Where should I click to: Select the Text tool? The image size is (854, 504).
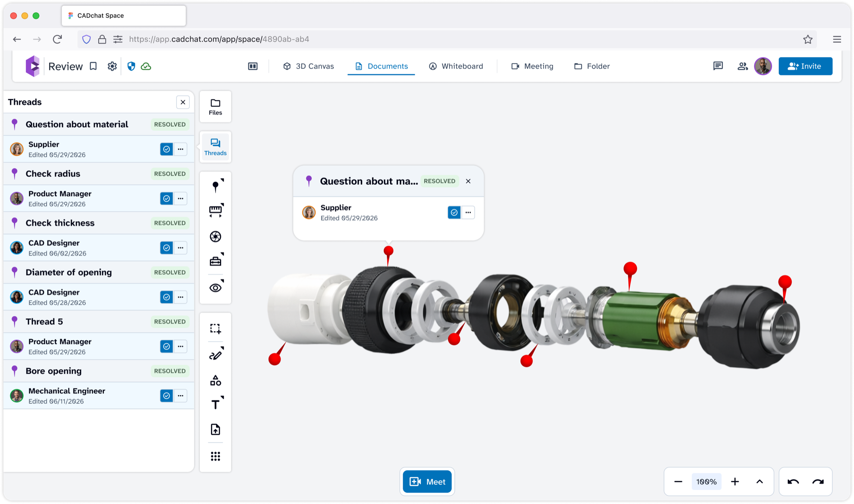tap(216, 404)
